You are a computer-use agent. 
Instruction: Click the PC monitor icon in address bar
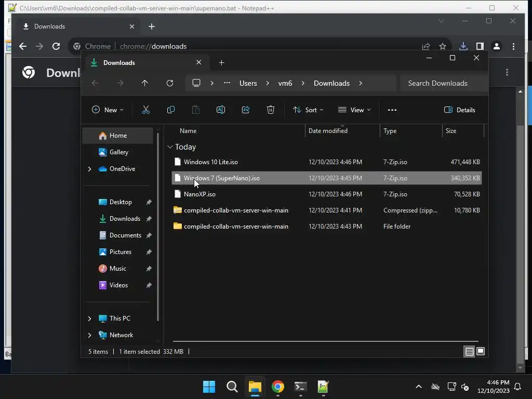[x=196, y=83]
